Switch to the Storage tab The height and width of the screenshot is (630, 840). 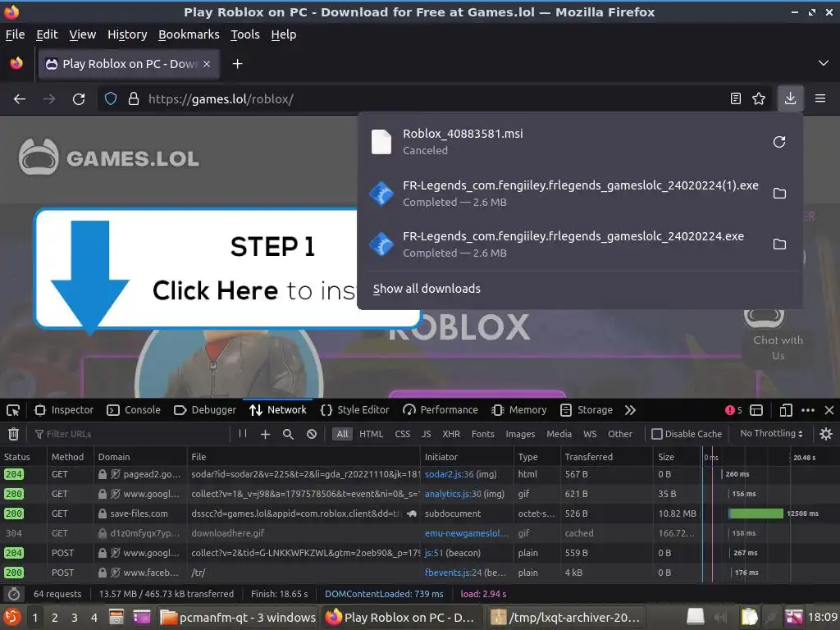pos(587,410)
